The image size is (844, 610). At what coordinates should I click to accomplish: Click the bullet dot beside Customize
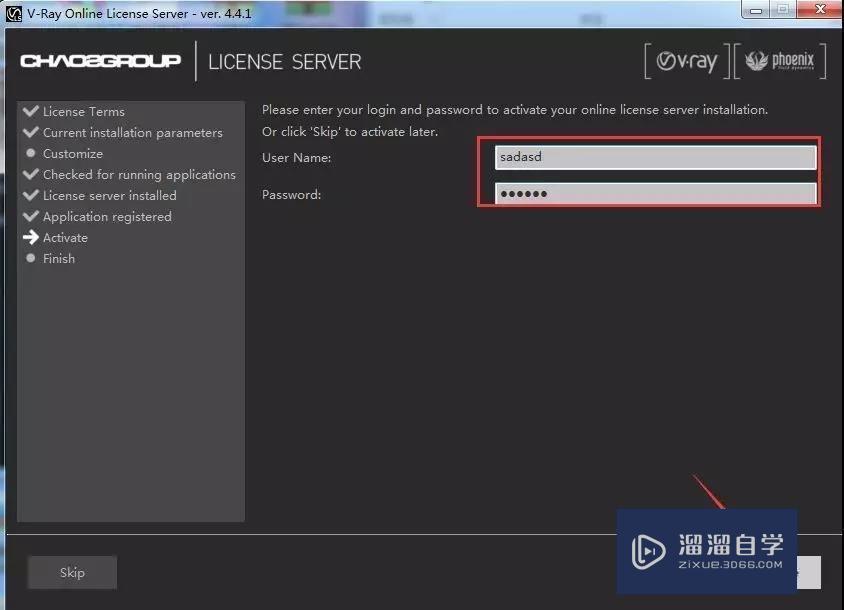point(31,153)
